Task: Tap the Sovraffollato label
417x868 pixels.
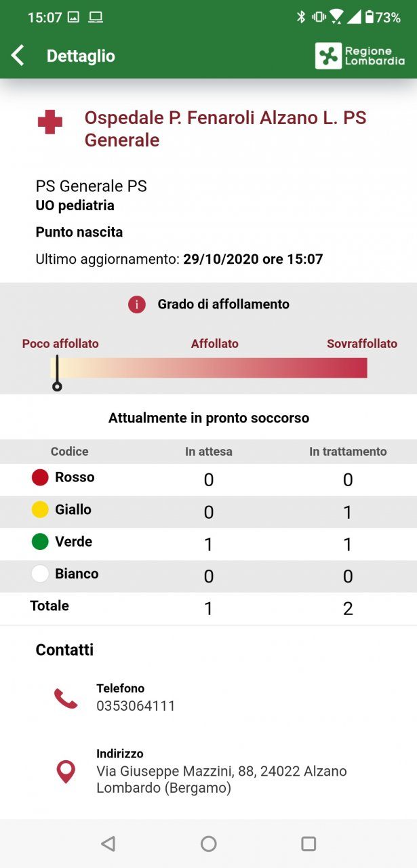Action: coord(361,344)
